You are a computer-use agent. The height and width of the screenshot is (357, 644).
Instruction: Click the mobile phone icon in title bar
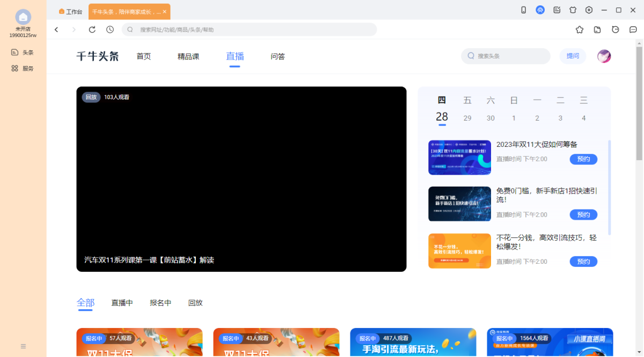[524, 10]
